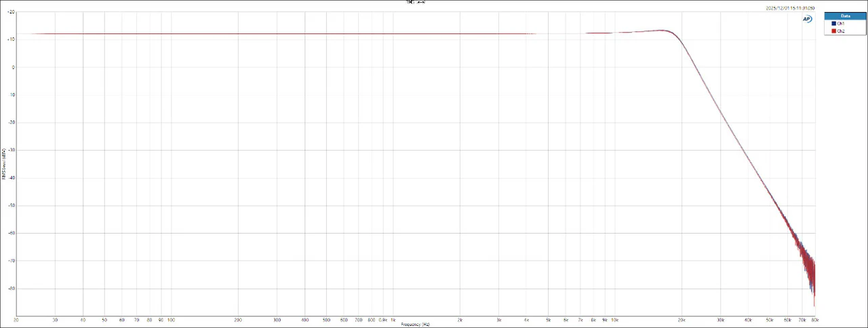Image resolution: width=868 pixels, height=328 pixels.
Task: Click the graph timestamp at top right
Action: (790, 8)
